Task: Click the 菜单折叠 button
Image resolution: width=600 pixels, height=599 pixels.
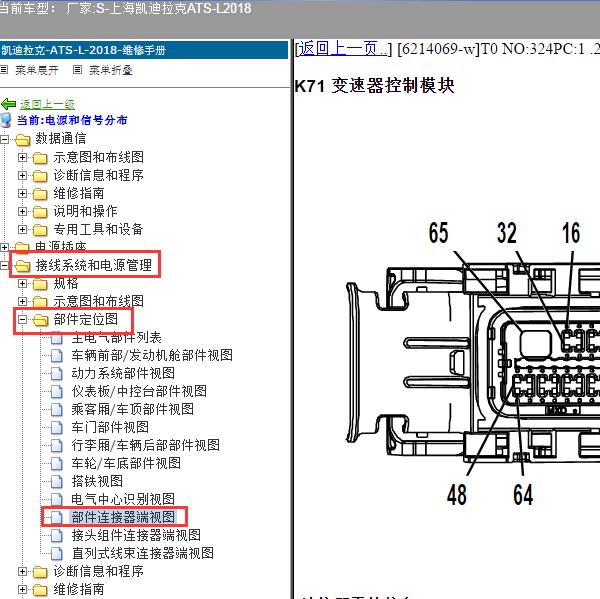Action: pos(111,70)
